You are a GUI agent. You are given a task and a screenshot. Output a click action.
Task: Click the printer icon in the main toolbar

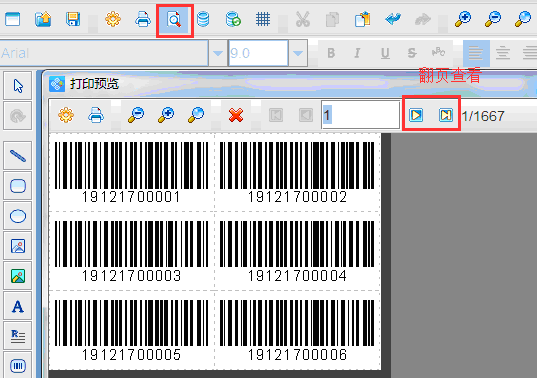click(143, 19)
